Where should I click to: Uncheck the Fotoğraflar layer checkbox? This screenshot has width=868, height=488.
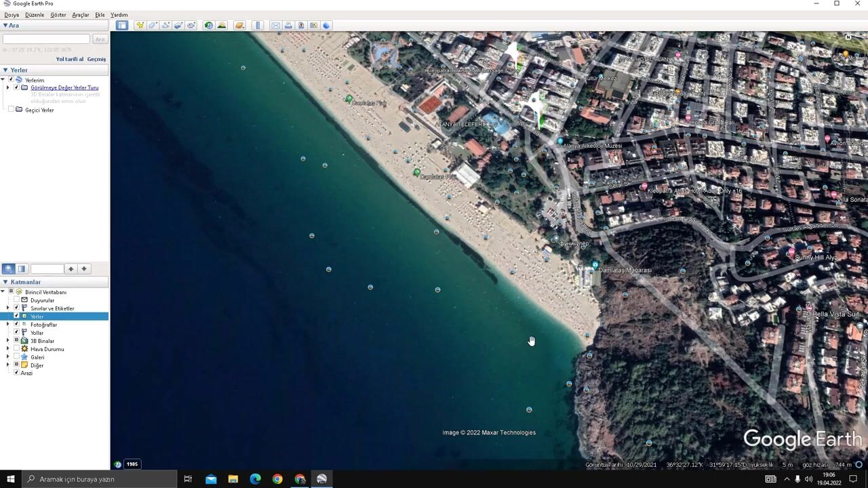pos(16,325)
